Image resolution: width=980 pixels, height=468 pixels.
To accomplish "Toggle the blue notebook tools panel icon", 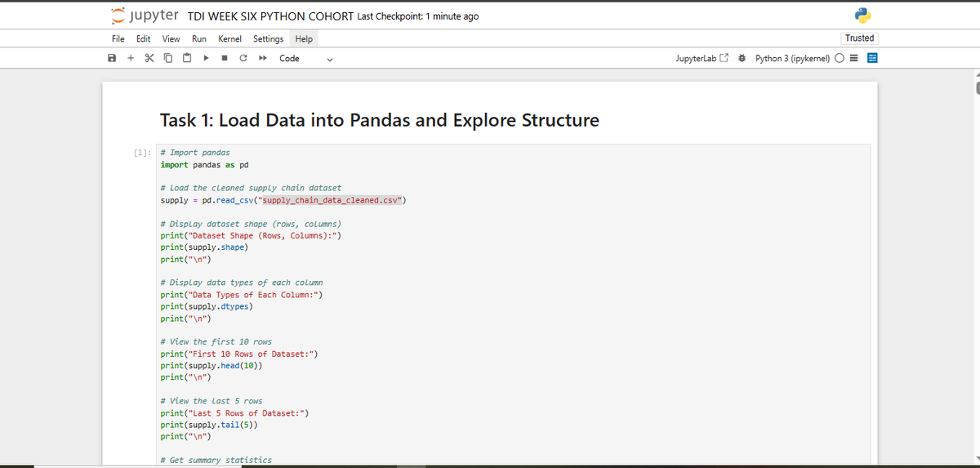I will pos(871,59).
